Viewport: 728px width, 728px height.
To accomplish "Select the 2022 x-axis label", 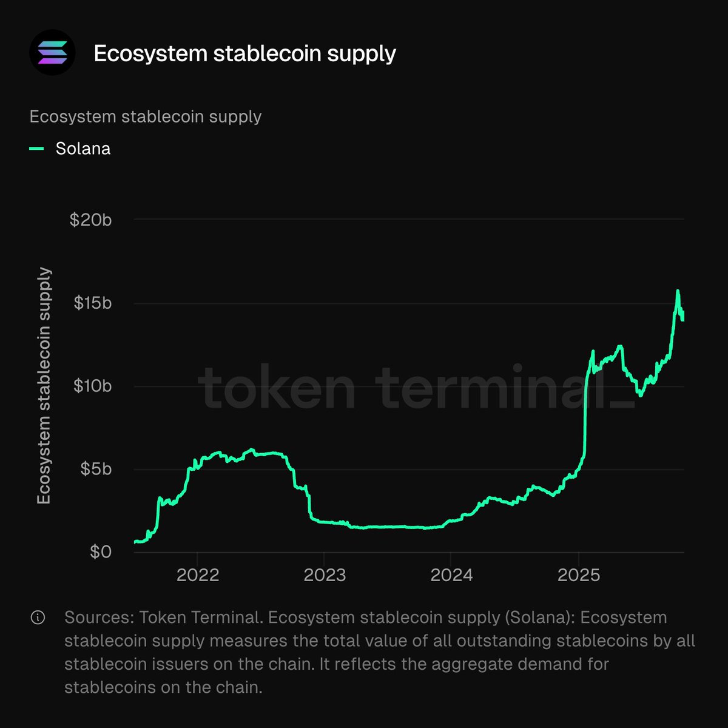I will [x=198, y=575].
